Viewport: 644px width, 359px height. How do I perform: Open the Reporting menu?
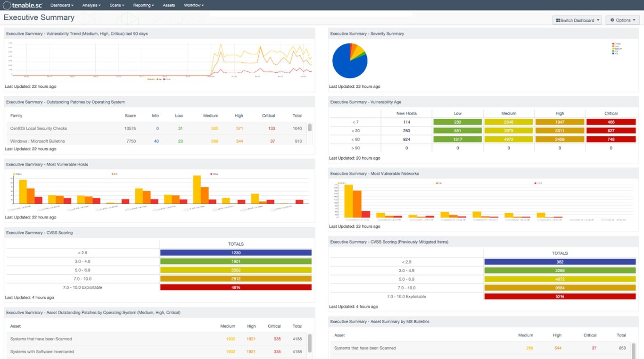pyautogui.click(x=143, y=5)
